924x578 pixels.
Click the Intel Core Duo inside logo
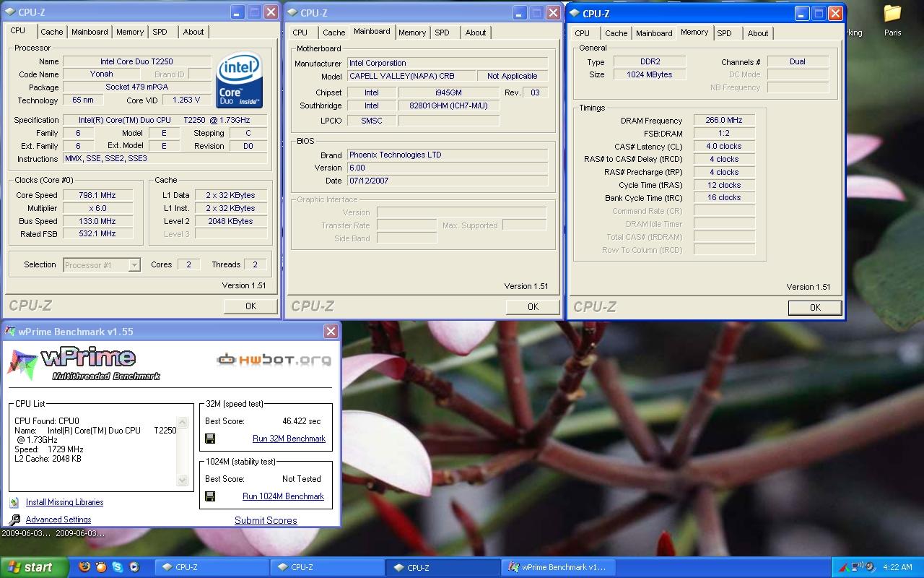[x=240, y=79]
